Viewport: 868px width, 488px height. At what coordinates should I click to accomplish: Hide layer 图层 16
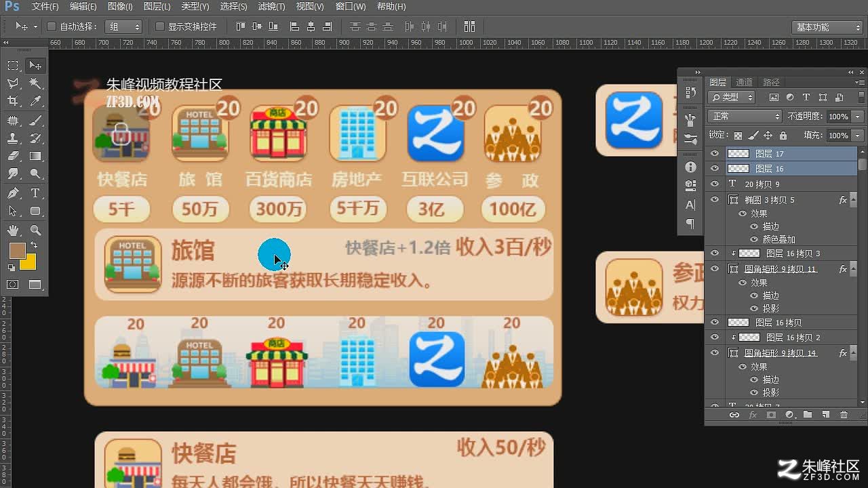(x=714, y=168)
